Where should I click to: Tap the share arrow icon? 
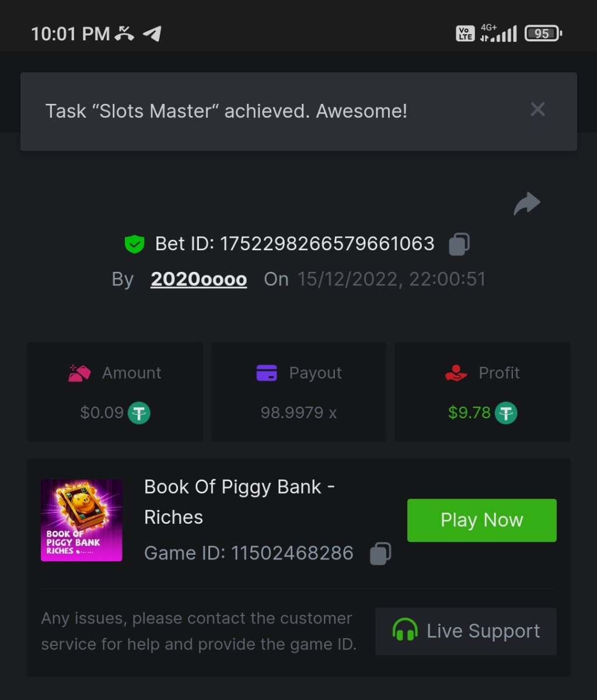point(526,204)
